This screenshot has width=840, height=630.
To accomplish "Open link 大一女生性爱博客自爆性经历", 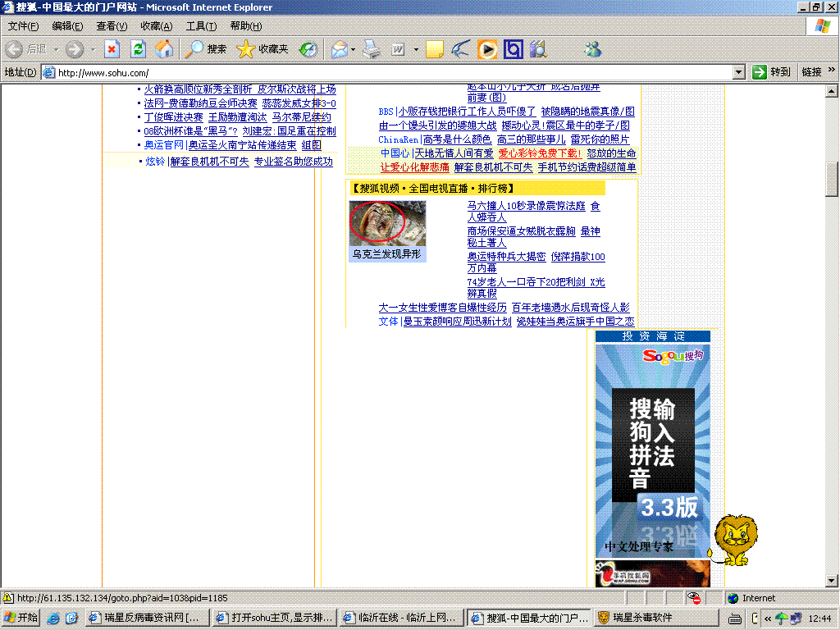I will tap(442, 308).
